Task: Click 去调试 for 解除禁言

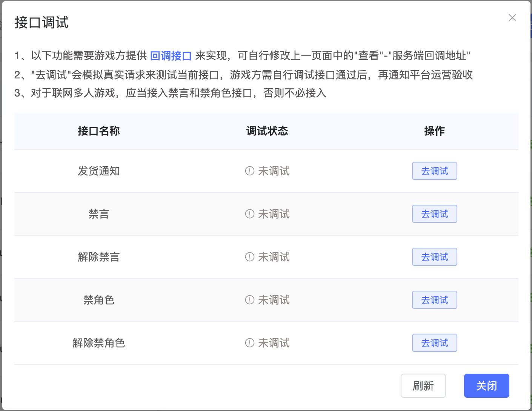Action: (434, 257)
